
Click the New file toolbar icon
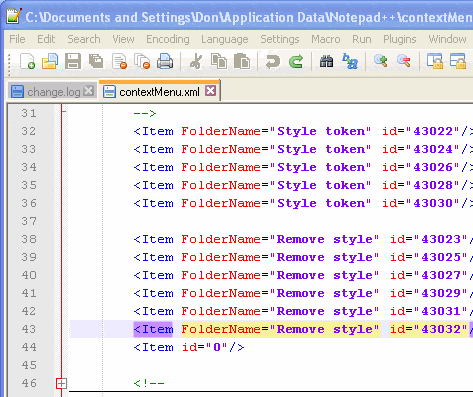click(x=27, y=61)
